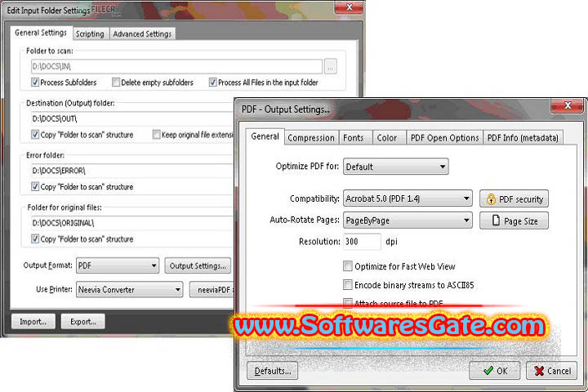This screenshot has height=392, width=588.
Task: Open the Fonts tab
Action: click(x=354, y=138)
